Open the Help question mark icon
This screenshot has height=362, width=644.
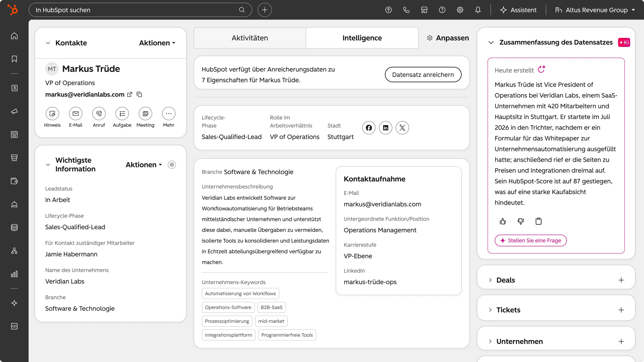(442, 10)
